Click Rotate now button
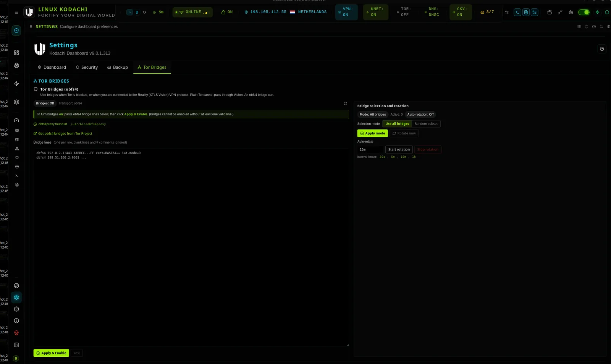 coord(404,133)
